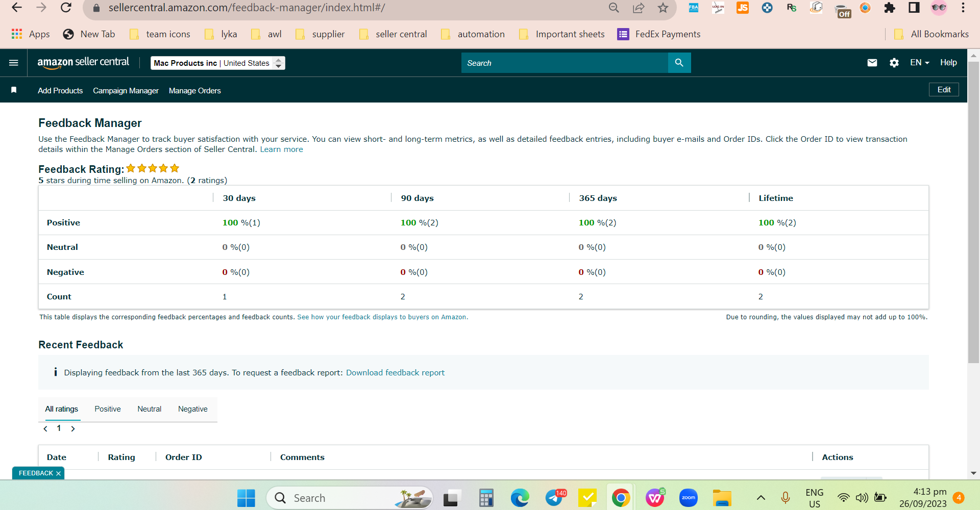Click the Lifetime column header

click(776, 198)
